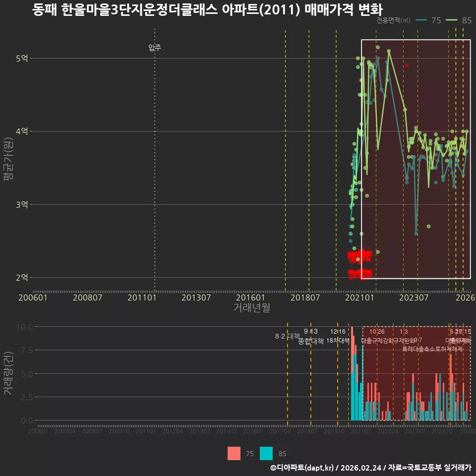Click the '10.0' volume axis label
Screen dimensions: 476x476
[25, 327]
